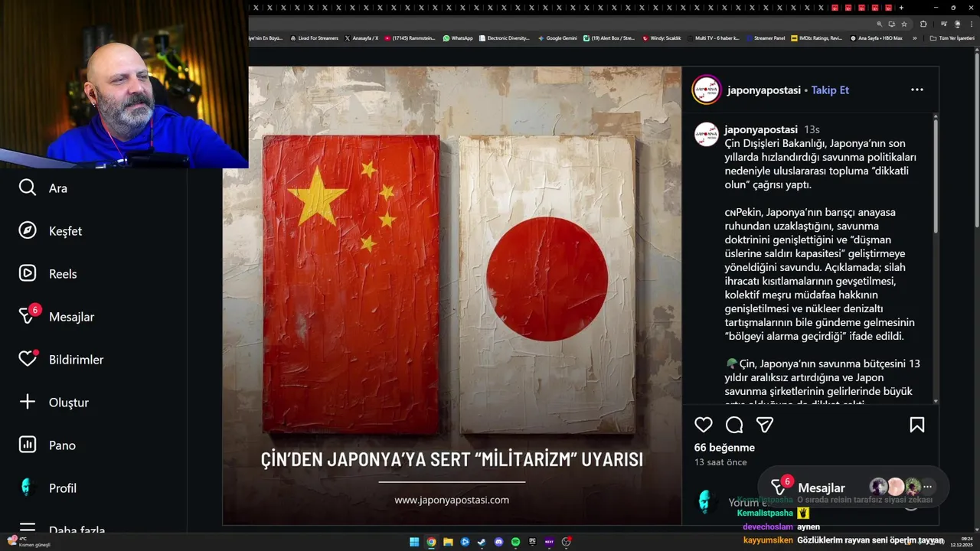Open japonyapostasi profile from header username
Viewport: 980px width, 551px height.
click(x=763, y=90)
